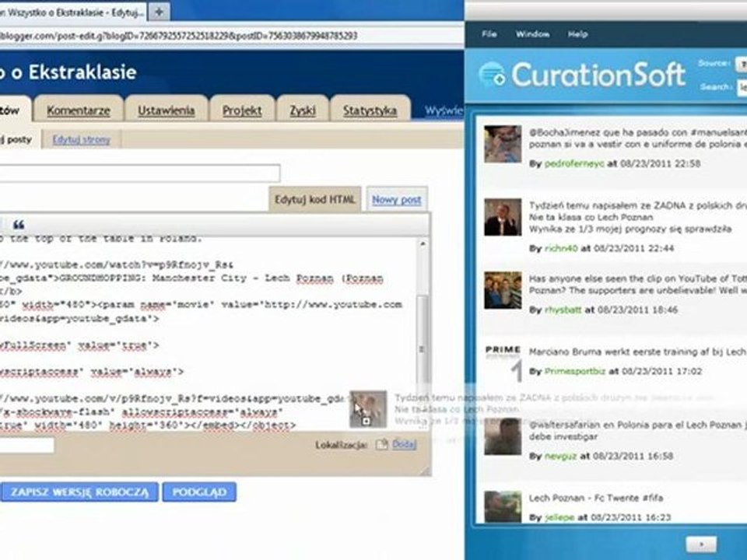Click the Lokalizacja location icon beside Dodaj

click(x=381, y=444)
